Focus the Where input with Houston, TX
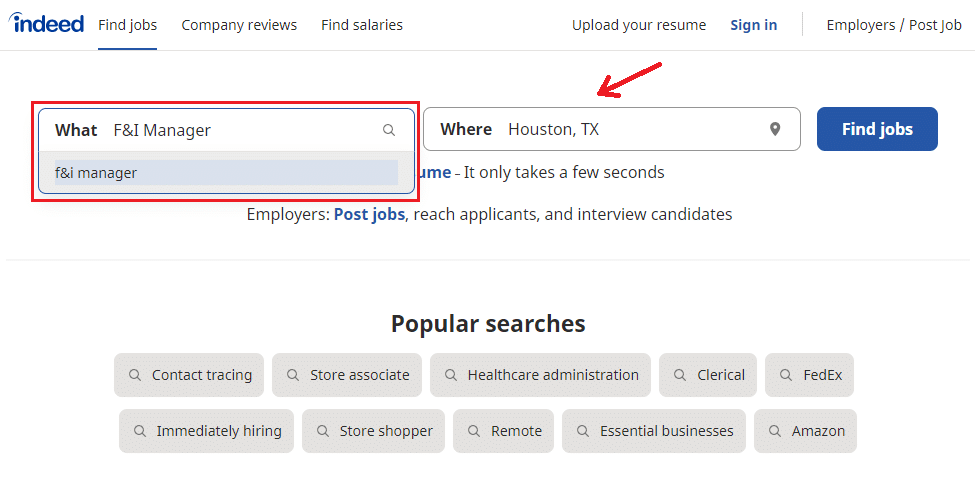975x483 pixels. coord(612,129)
